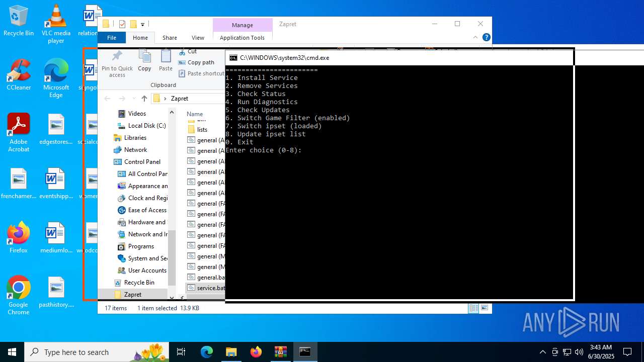Viewport: 644px width, 362px height.
Task: Click the Forward navigation arrow
Action: click(122, 99)
